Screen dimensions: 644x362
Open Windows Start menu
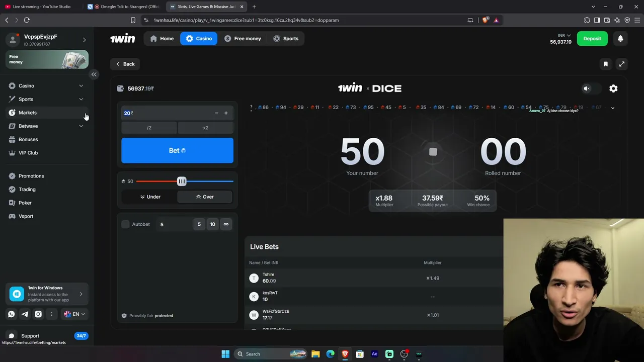pos(225,354)
